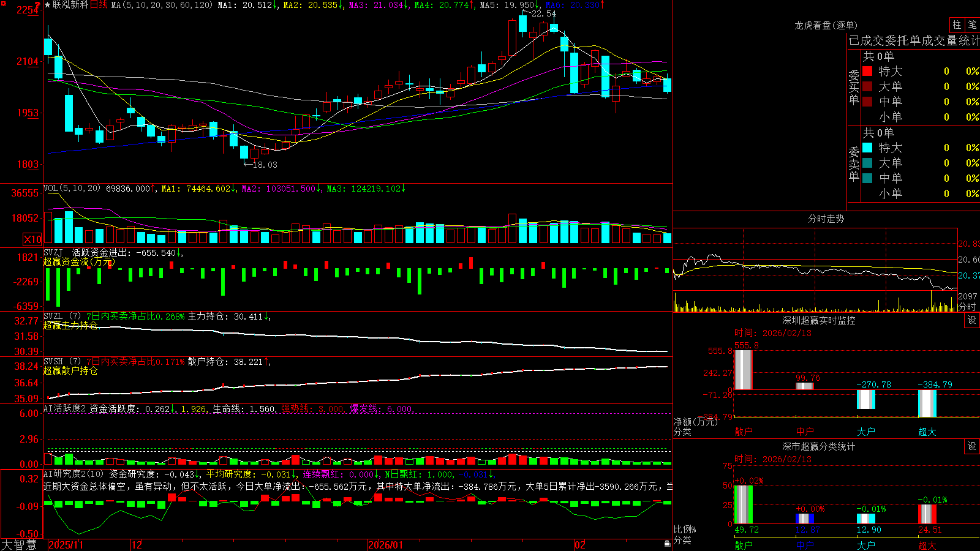Image resolution: width=980 pixels, height=551 pixels.
Task: Click the dark red 大单 buy order swatch
Action: pyautogui.click(x=867, y=86)
